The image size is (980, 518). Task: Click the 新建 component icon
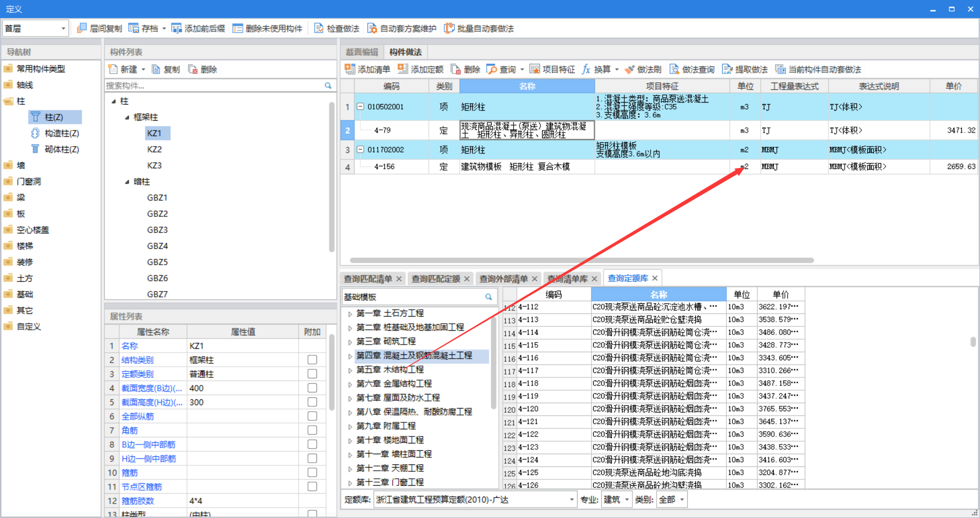pos(113,69)
